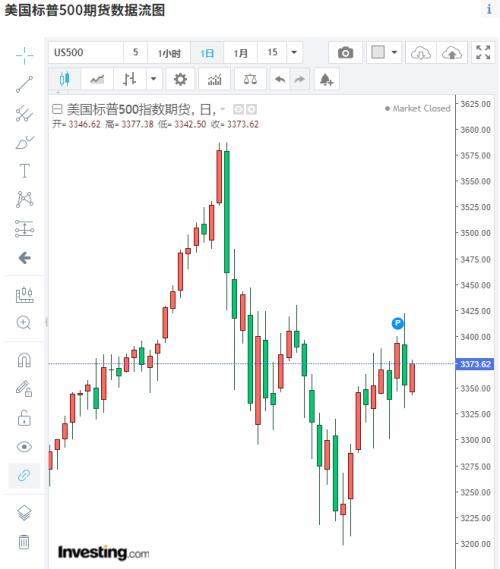
Task: Select the brush drawing tool
Action: 24,142
